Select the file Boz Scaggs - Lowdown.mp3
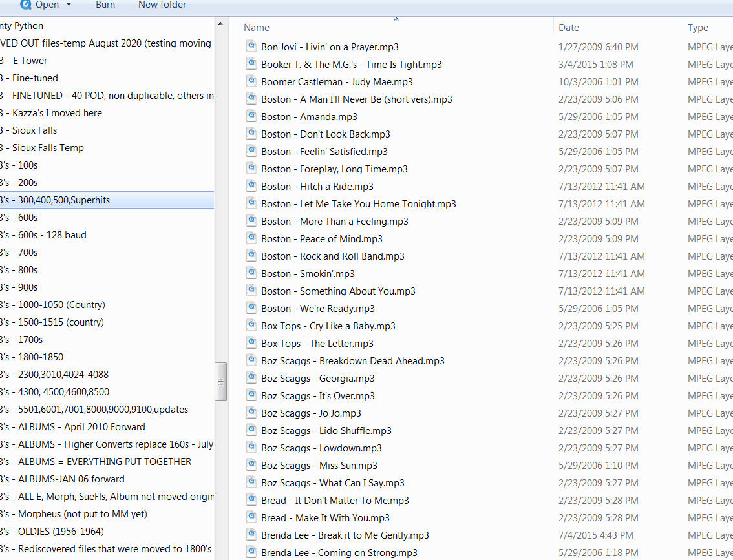 coord(321,448)
